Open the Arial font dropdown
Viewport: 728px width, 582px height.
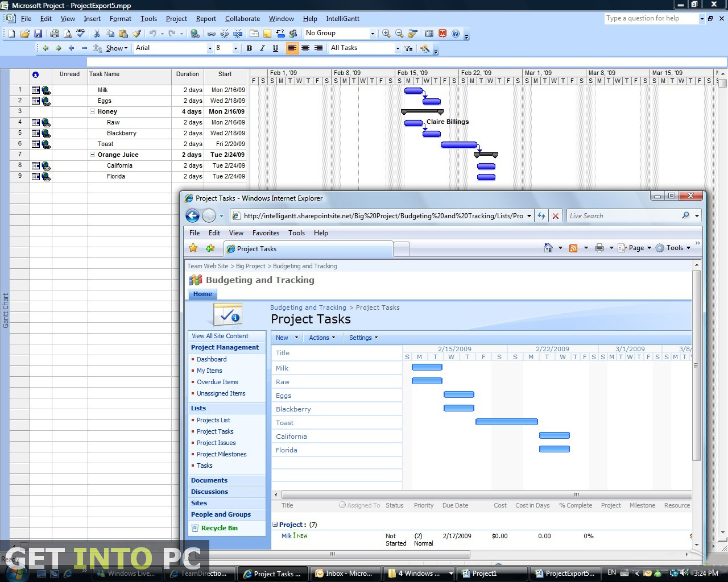point(210,48)
